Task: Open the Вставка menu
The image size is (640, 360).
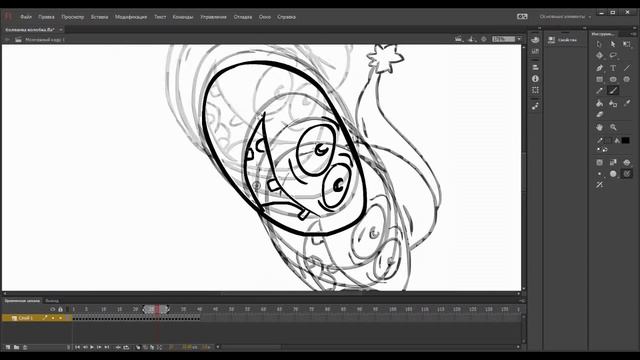Action: click(x=99, y=17)
